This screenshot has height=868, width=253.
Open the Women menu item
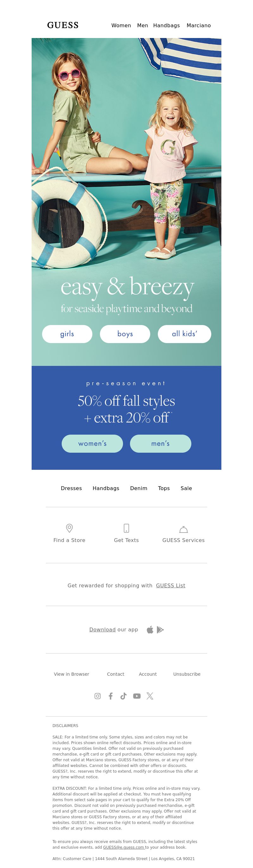[x=121, y=25]
